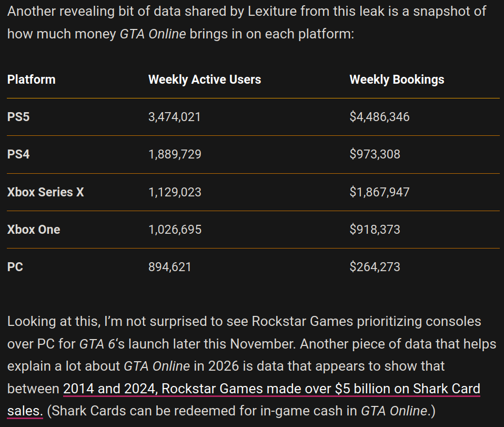This screenshot has height=427, width=504.
Task: Click Xbox Series X users value 1,129,023
Action: [175, 192]
